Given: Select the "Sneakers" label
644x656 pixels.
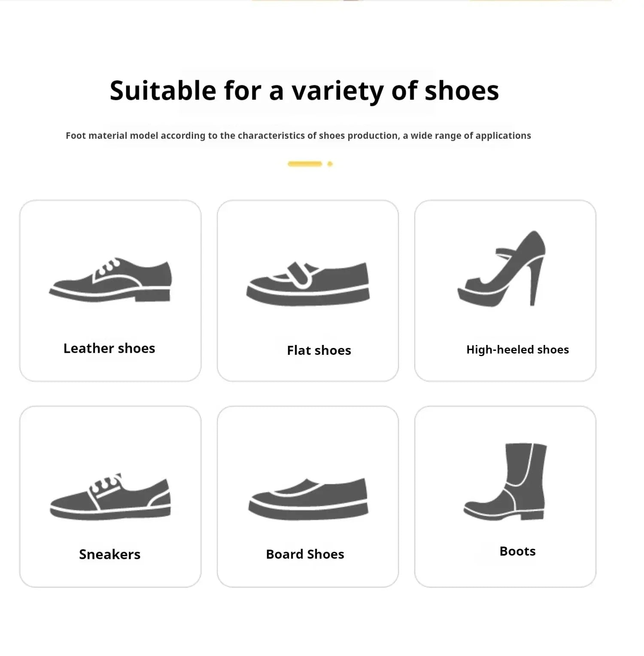Looking at the screenshot, I should pos(109,554).
